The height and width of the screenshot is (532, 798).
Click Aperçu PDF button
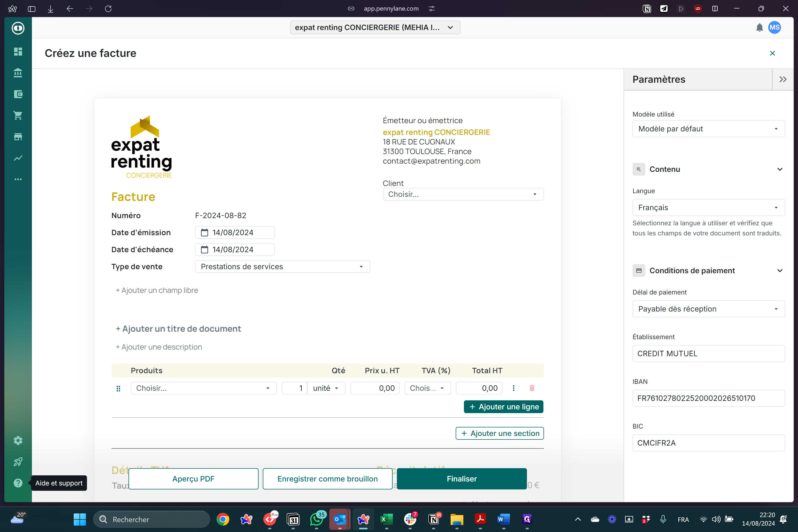click(x=193, y=479)
